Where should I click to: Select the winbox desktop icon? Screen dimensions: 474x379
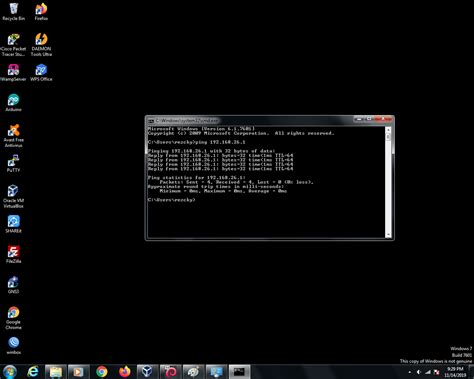tap(13, 345)
